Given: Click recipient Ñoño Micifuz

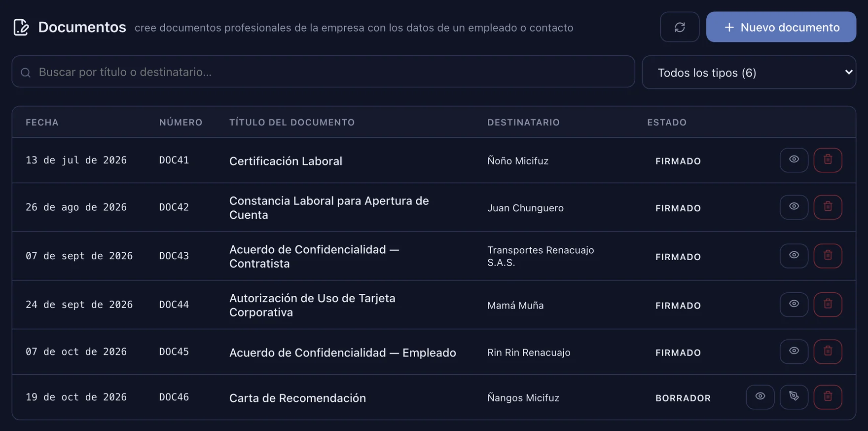Looking at the screenshot, I should (x=518, y=160).
